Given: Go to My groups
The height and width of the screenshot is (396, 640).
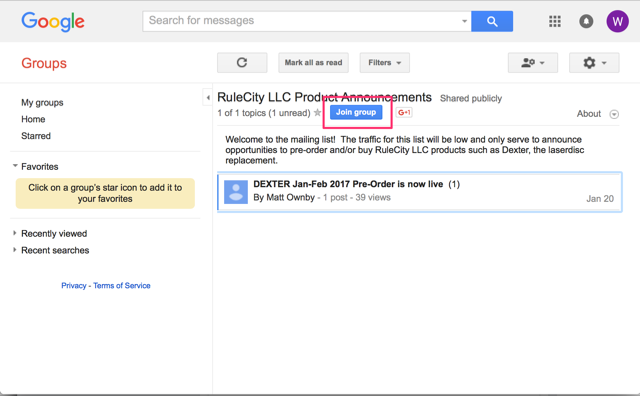Looking at the screenshot, I should pyautogui.click(x=42, y=102).
